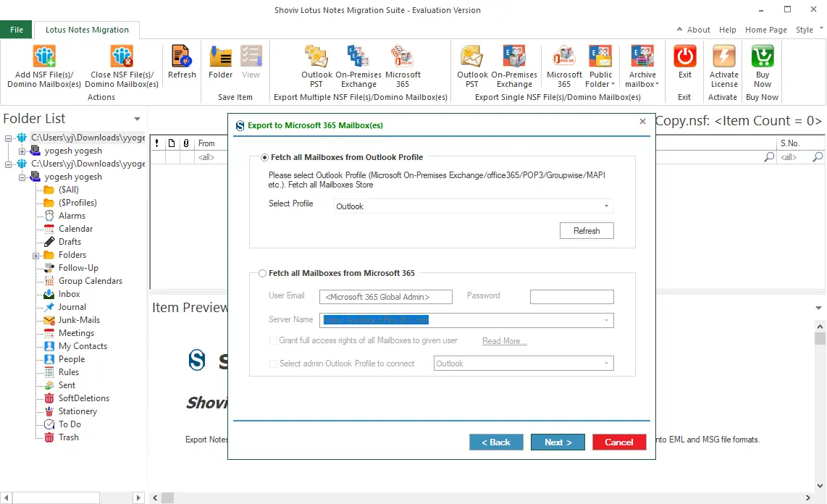Select Fetch all Mailboxes from Outlook Profile
The width and height of the screenshot is (827, 504).
click(265, 157)
